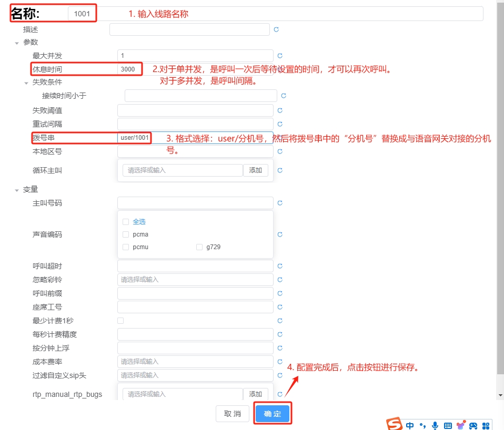Viewport: 504px width, 430px height.
Task: Reset the 主叫号码 field via refresh icon
Action: coord(280,203)
